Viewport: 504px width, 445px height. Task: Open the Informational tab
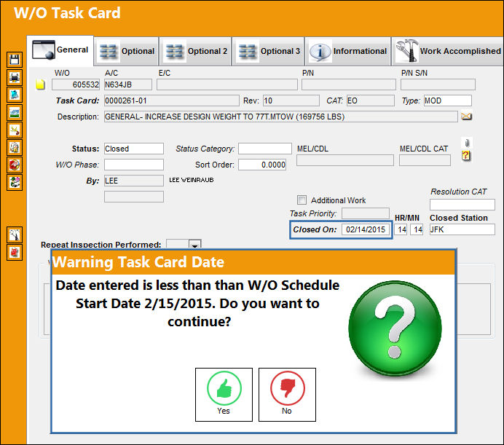point(348,51)
